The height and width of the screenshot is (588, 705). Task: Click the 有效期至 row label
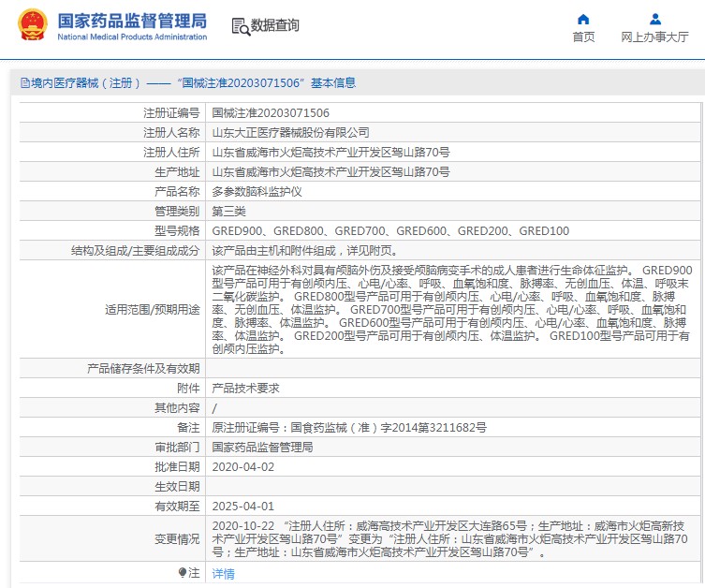point(177,507)
